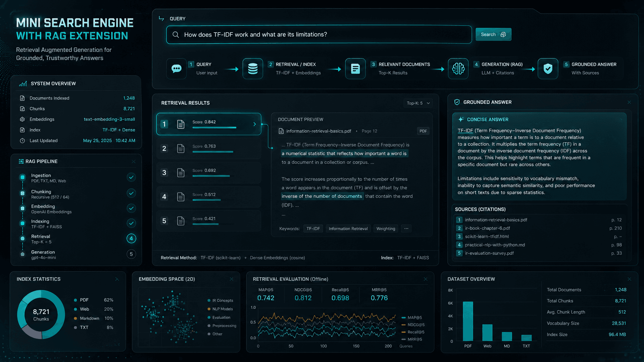
Task: Close the Embedding Space (2D) panel
Action: (x=231, y=279)
